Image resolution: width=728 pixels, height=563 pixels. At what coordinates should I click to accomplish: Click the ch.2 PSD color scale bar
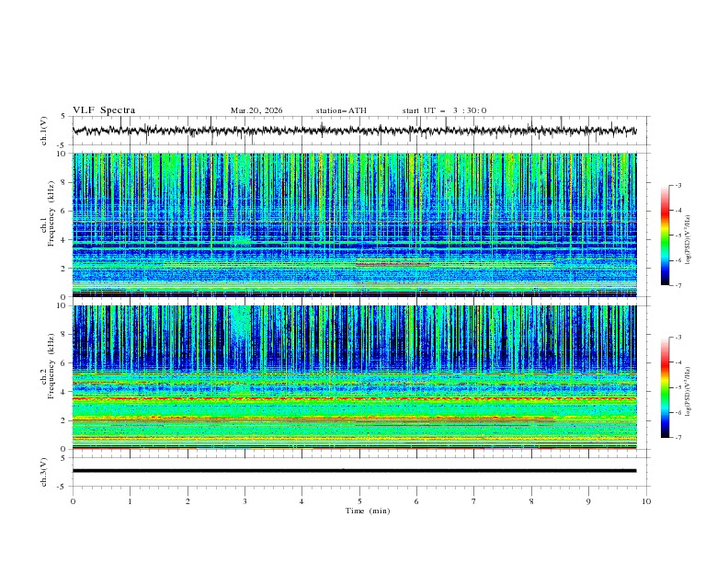pos(665,387)
